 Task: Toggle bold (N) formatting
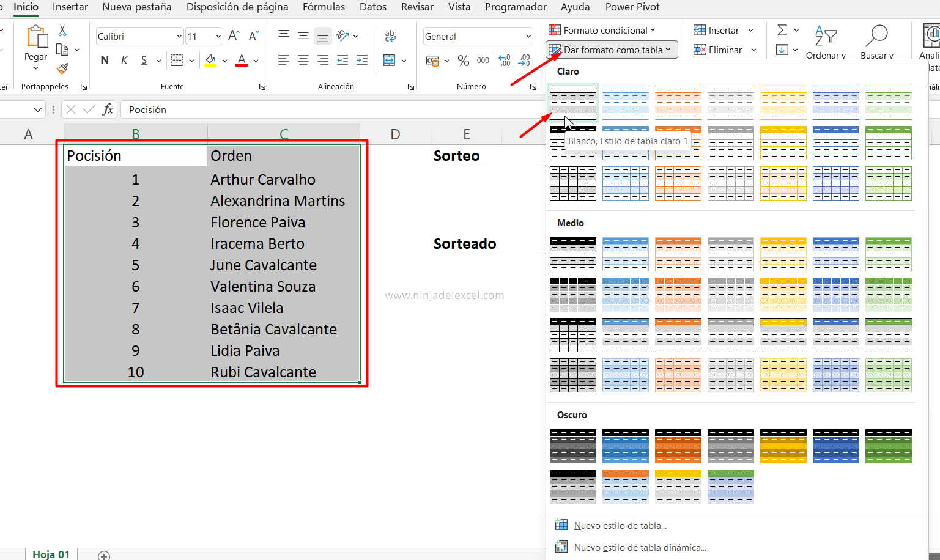105,59
